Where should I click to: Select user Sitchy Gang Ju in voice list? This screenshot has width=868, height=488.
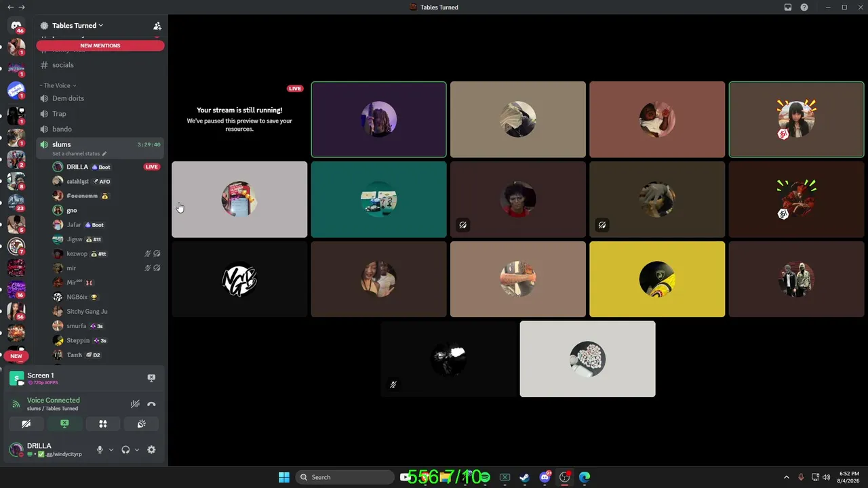click(106, 312)
